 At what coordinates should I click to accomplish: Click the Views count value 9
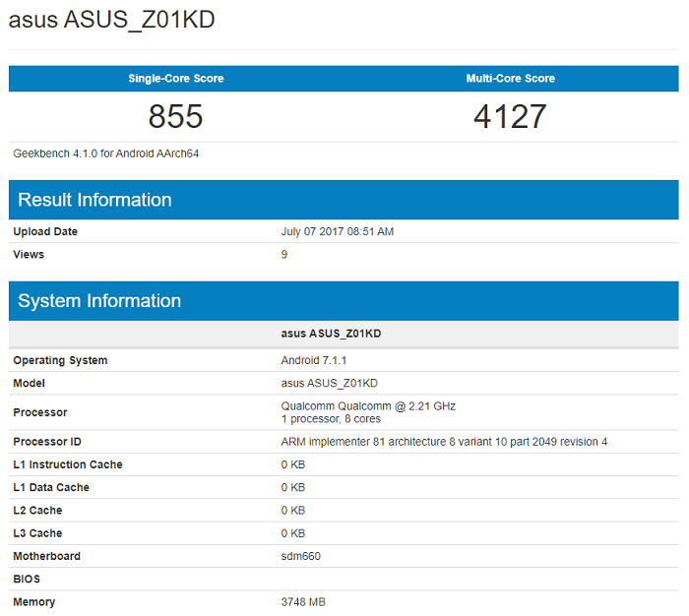283,255
